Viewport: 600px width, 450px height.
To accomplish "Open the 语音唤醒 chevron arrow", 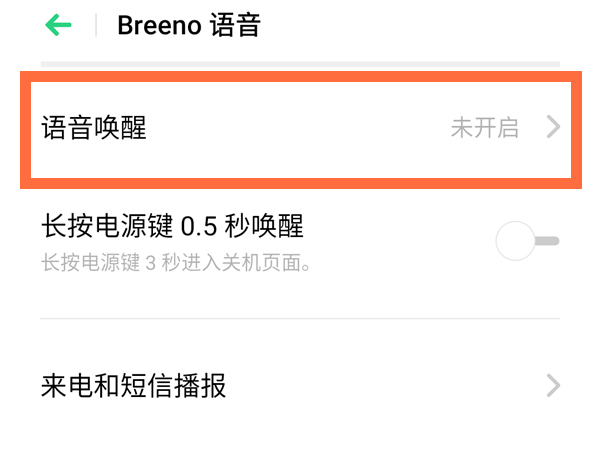I will [553, 128].
